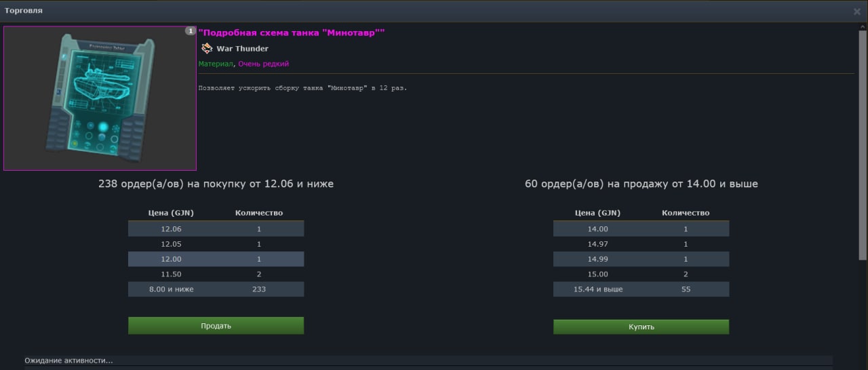Open the War Thunder game link
Screen dimensions: 868x370
coord(242,49)
